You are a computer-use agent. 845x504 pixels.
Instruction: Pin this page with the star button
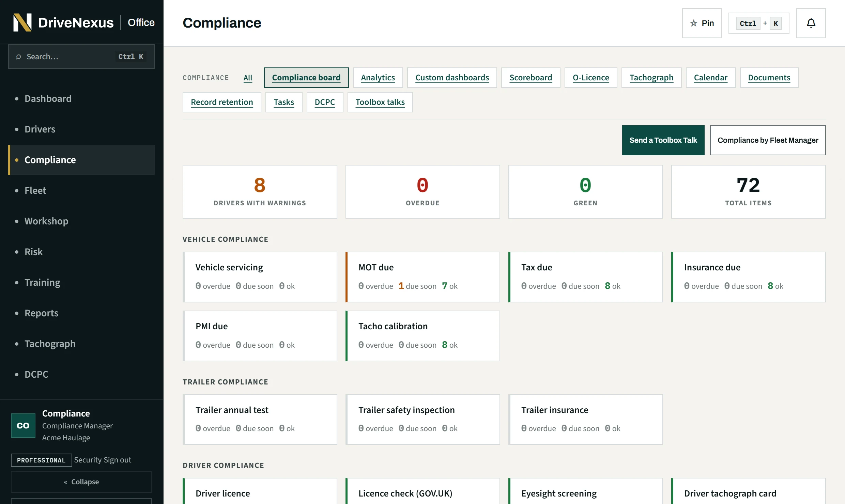pos(702,23)
